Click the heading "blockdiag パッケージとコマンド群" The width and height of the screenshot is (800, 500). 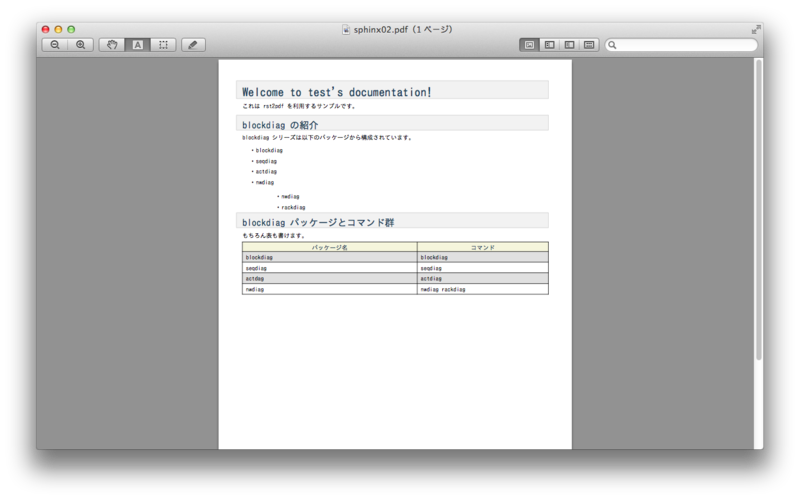point(318,222)
